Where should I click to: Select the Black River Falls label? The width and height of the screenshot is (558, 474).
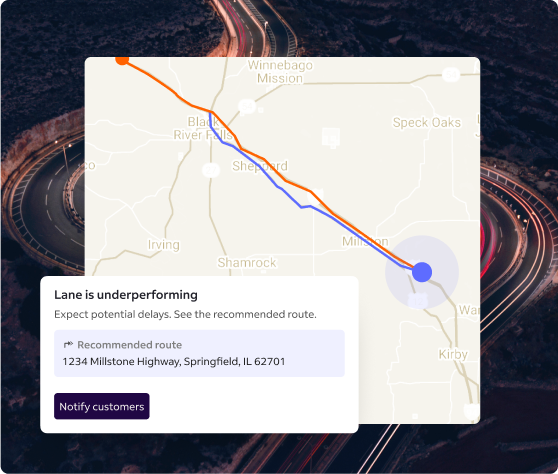tap(203, 128)
